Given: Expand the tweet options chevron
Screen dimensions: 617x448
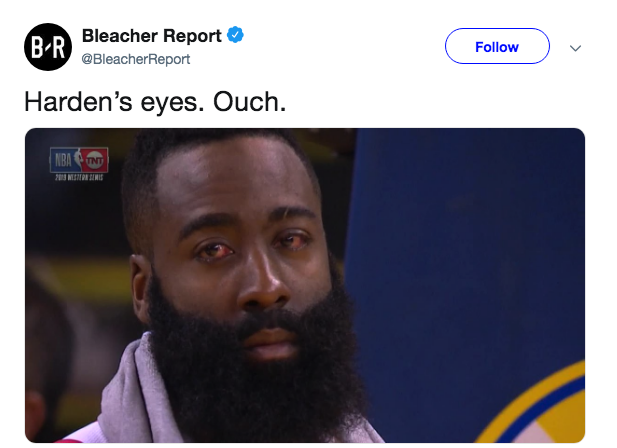Looking at the screenshot, I should [575, 47].
